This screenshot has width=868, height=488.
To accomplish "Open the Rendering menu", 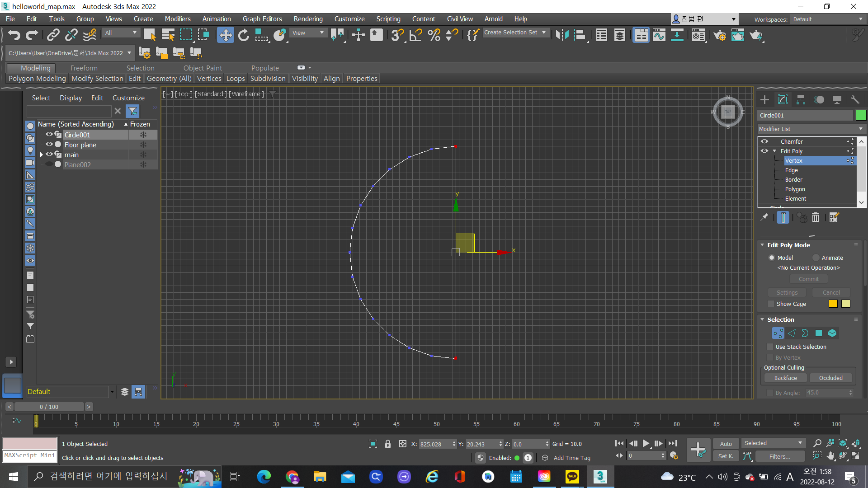I will 308,19.
